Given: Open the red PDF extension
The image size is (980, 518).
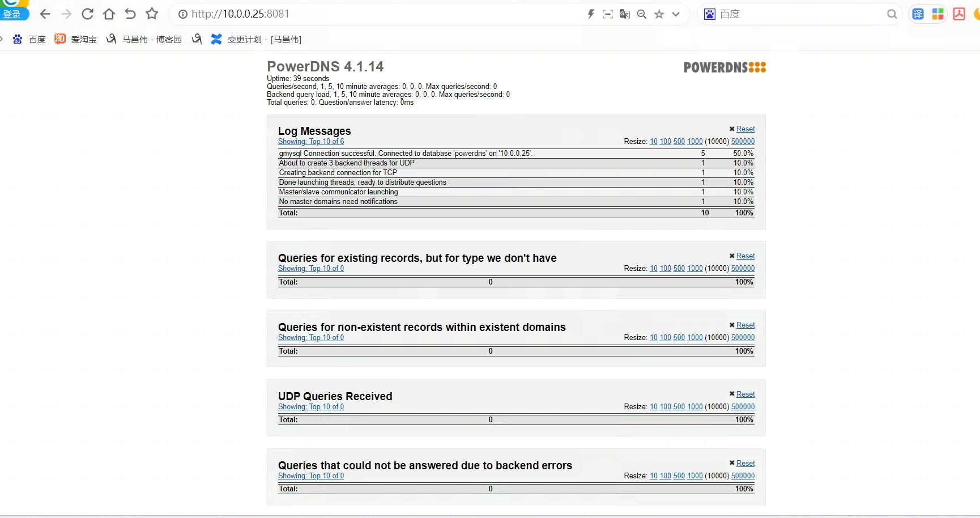Looking at the screenshot, I should [959, 14].
